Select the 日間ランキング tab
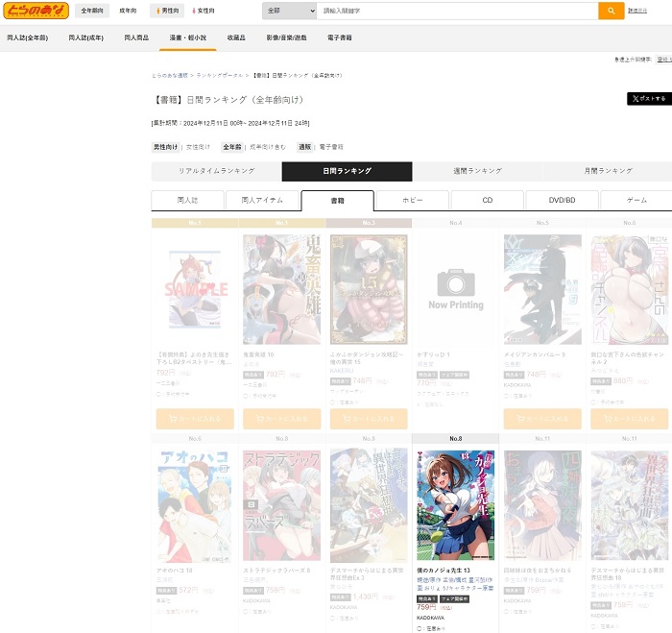This screenshot has height=633, width=672. click(348, 171)
